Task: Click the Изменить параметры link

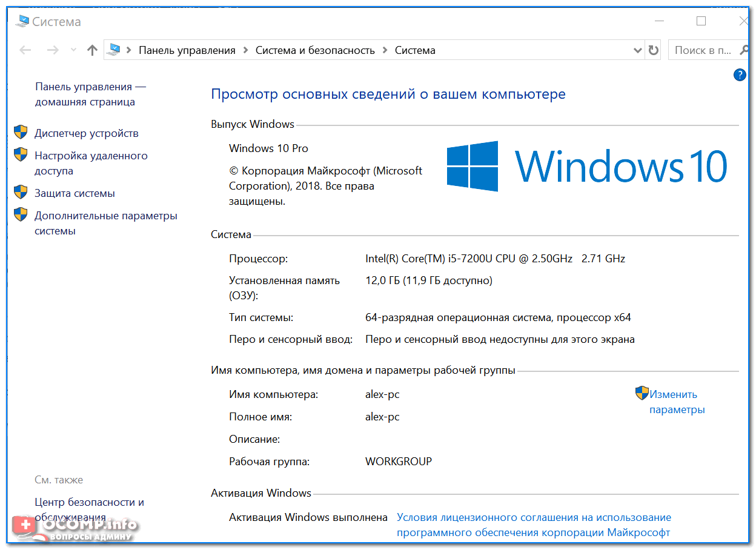Action: coord(677,402)
